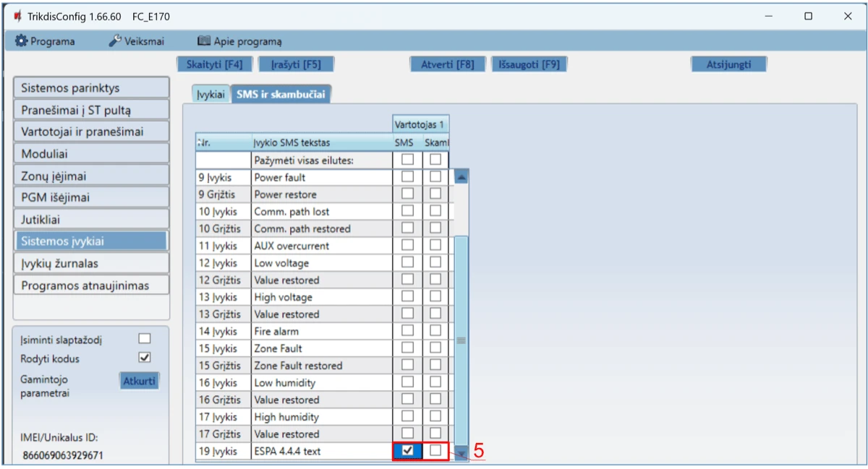Open the Veiksmai menu

(x=137, y=41)
